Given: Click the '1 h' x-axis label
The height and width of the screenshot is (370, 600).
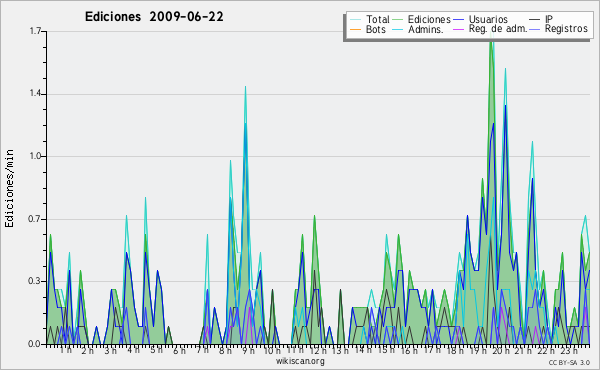Looking at the screenshot, I should click(65, 350).
